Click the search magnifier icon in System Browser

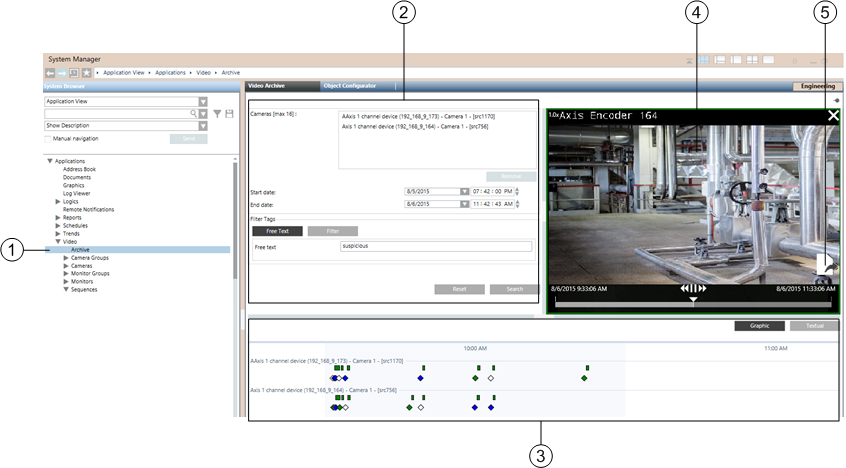coord(192,114)
